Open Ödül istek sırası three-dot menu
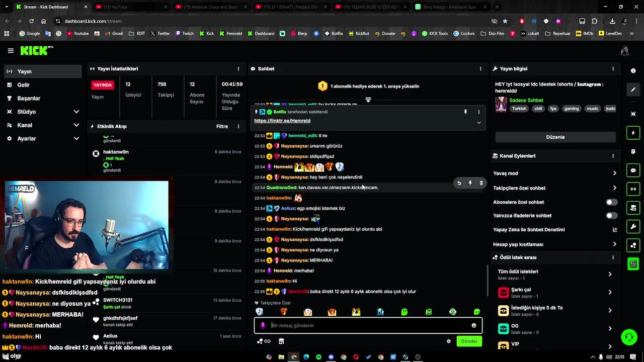Viewport: 644px width, 362px height. 613,257
